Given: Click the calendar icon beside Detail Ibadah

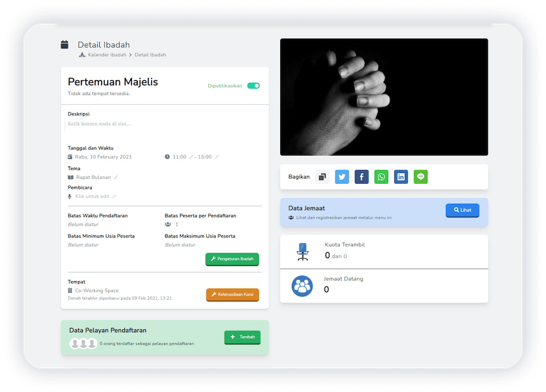Looking at the screenshot, I should tap(65, 45).
